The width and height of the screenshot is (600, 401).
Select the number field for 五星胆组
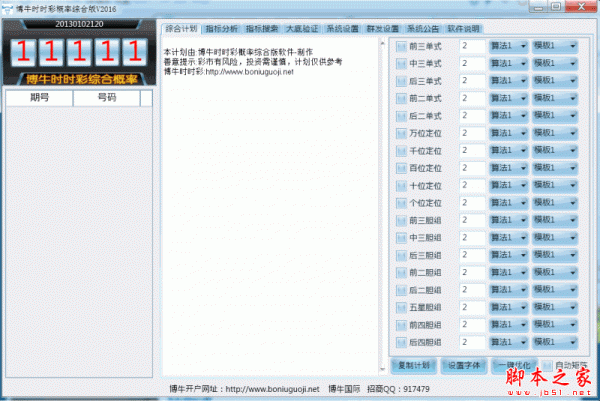coord(472,307)
